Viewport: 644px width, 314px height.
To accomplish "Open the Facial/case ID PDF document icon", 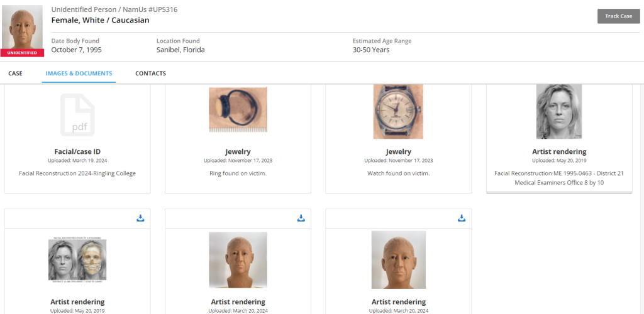I will tap(77, 114).
